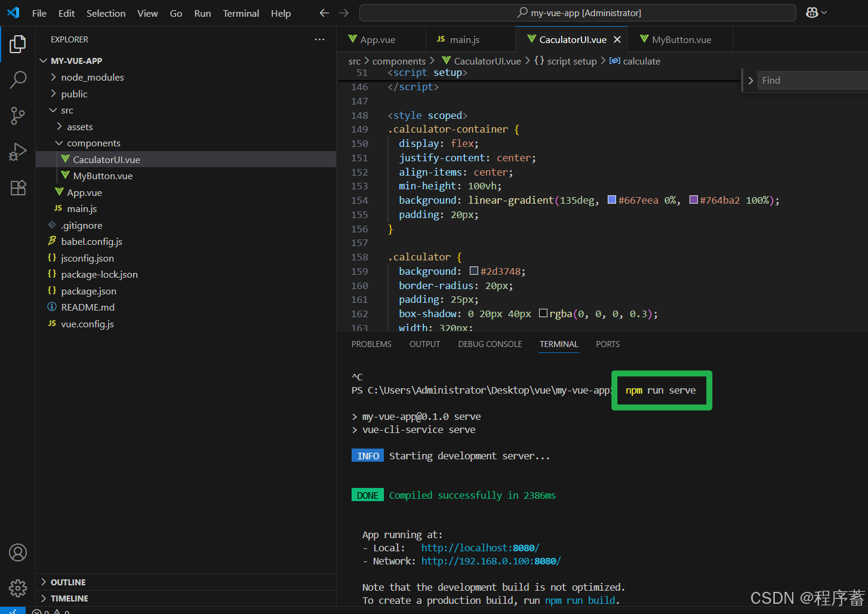Open package-lock.json file
The width and height of the screenshot is (868, 614).
tap(186, 274)
